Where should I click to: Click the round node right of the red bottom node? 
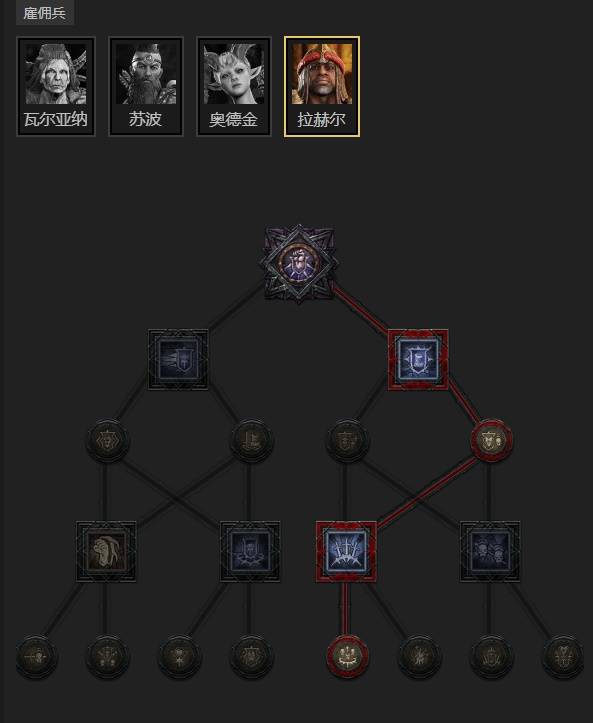tap(419, 656)
